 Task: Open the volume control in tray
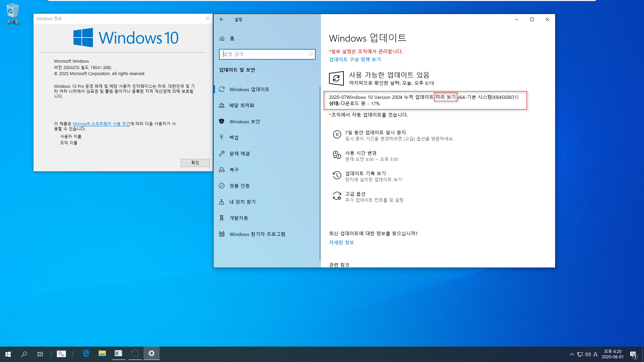coord(588,354)
